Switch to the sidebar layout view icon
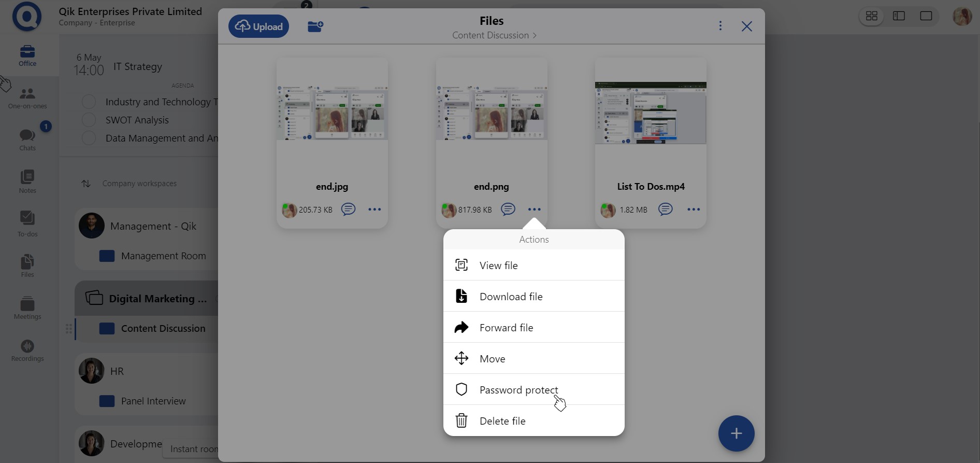 tap(899, 16)
